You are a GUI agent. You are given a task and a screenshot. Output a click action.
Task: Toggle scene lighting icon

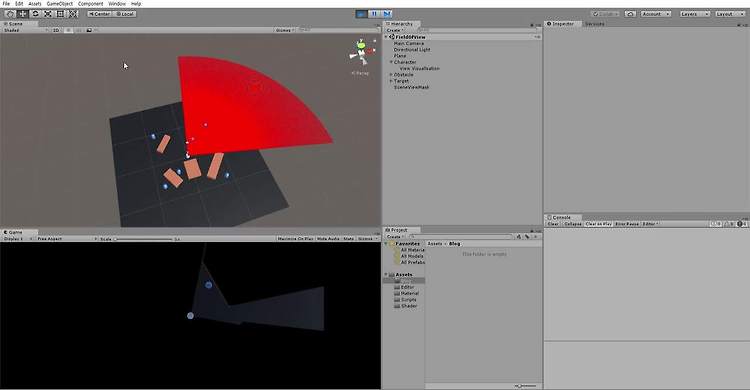point(68,30)
